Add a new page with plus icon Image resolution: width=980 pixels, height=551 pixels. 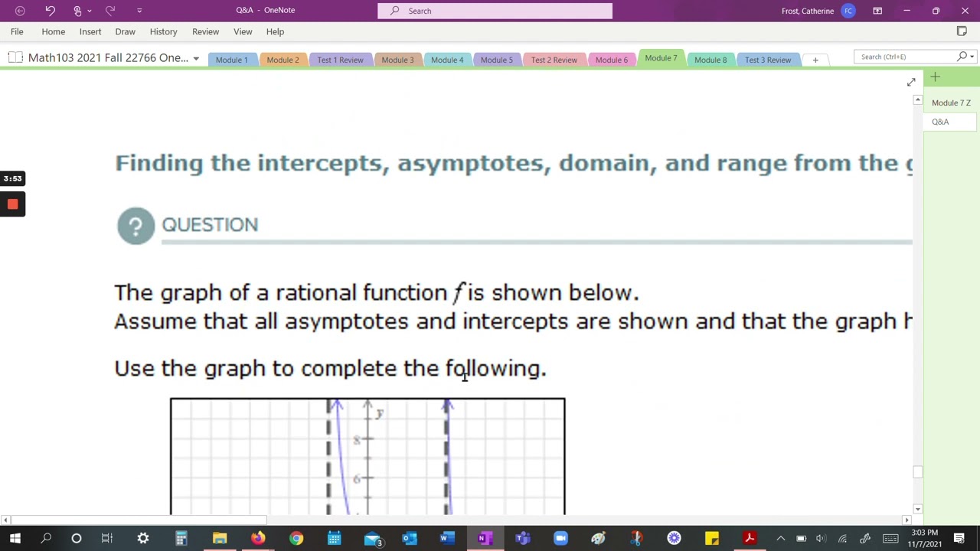tap(935, 77)
